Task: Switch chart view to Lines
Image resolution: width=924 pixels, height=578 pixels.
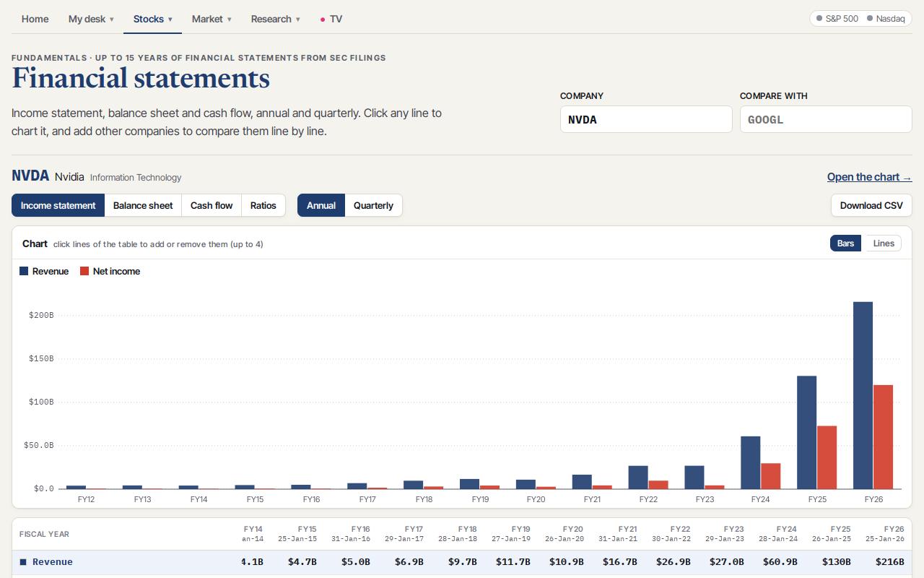Action: 884,243
